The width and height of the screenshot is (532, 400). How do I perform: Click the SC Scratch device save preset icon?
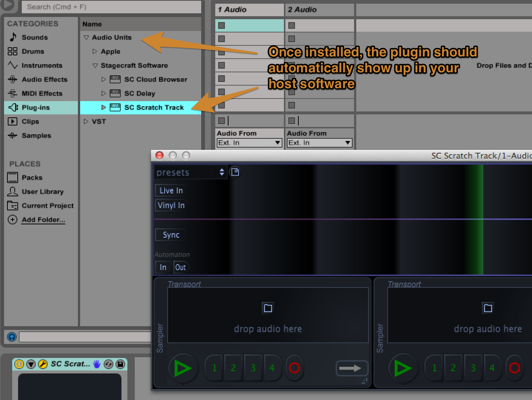[x=120, y=364]
